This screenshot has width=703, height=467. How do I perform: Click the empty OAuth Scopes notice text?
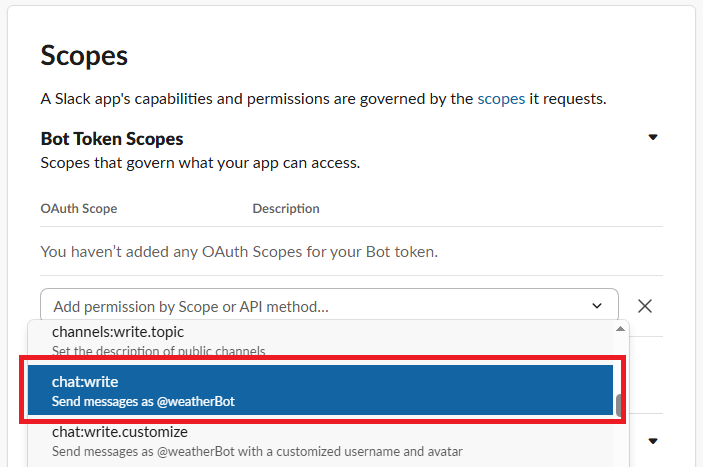239,252
